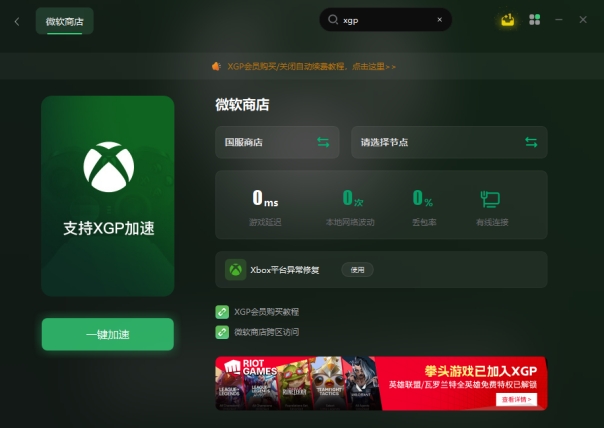Click the 有线连接 wired network icon

click(x=490, y=199)
